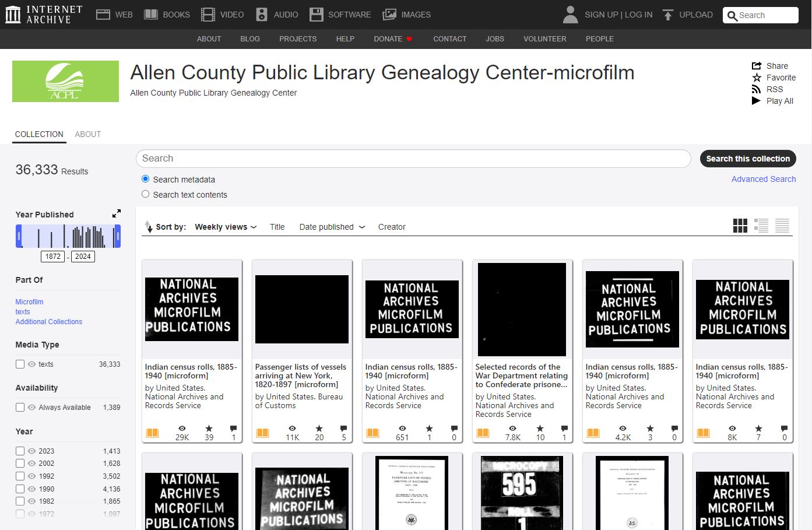Open the Date published sort dropdown
Viewport: 812px width, 530px height.
332,227
